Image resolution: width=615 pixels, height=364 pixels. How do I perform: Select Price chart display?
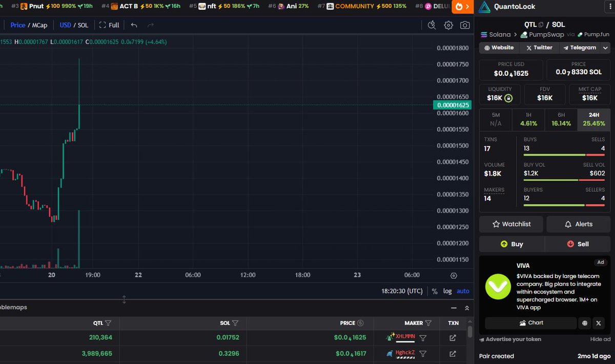coord(18,25)
